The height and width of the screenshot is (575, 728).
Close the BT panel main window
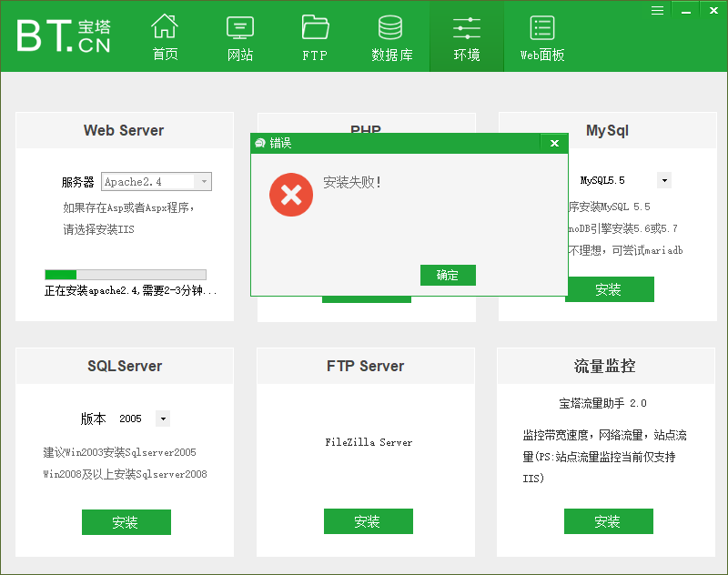click(713, 10)
